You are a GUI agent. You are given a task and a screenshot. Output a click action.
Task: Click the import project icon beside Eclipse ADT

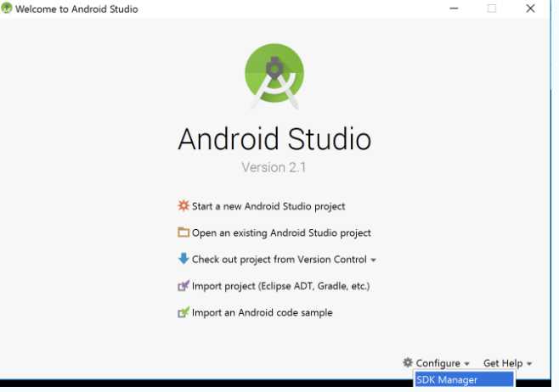pos(184,285)
